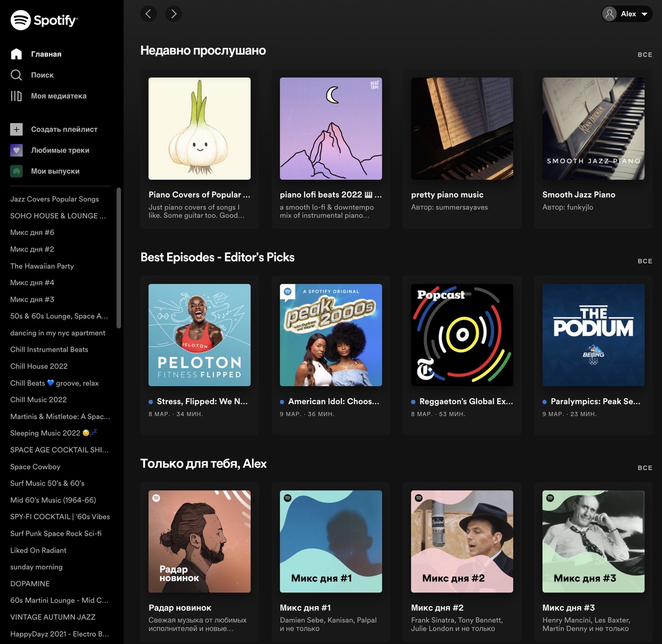Open playlist sunday morning
This screenshot has height=644, width=662.
pyautogui.click(x=36, y=567)
